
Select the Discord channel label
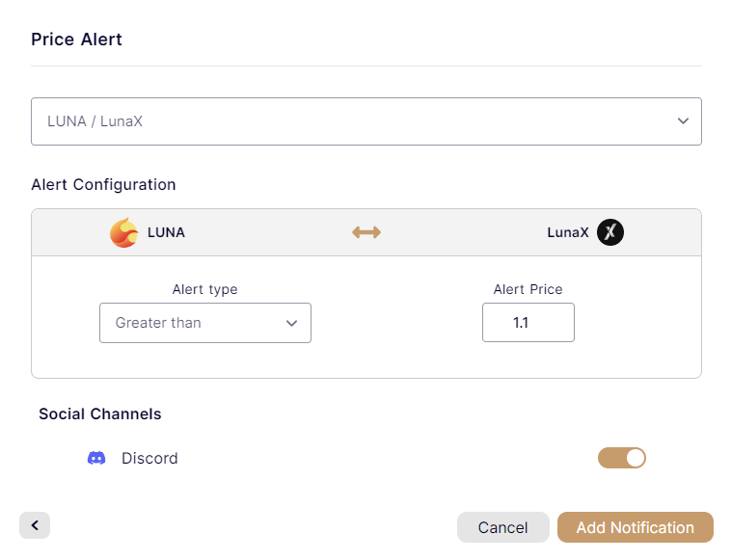(x=149, y=458)
